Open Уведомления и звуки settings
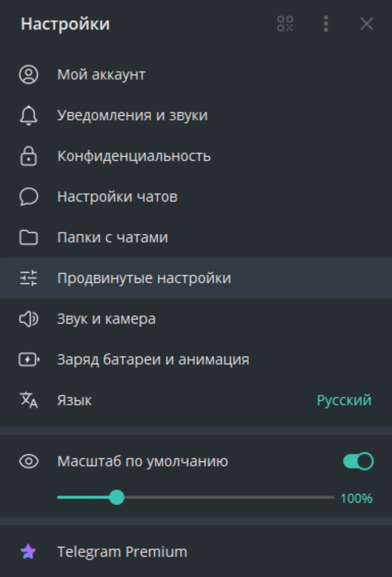Screen dimensions: 392x577 196,115
